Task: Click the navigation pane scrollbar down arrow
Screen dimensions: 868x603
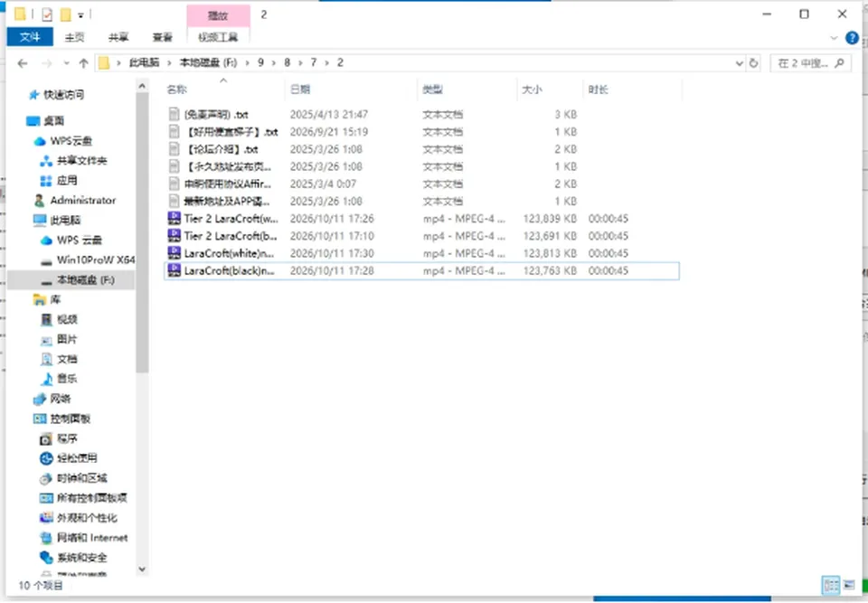Action: [142, 569]
